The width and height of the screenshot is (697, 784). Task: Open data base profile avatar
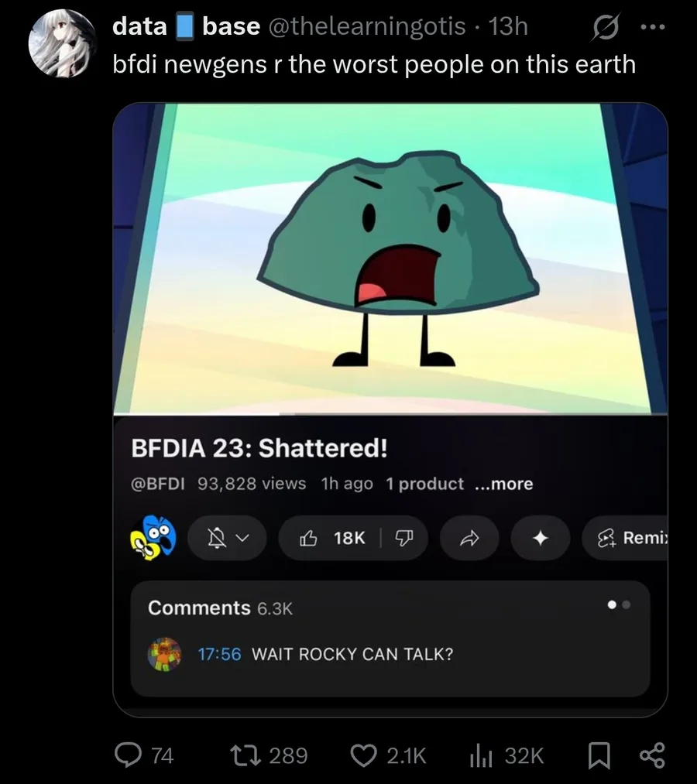62,43
